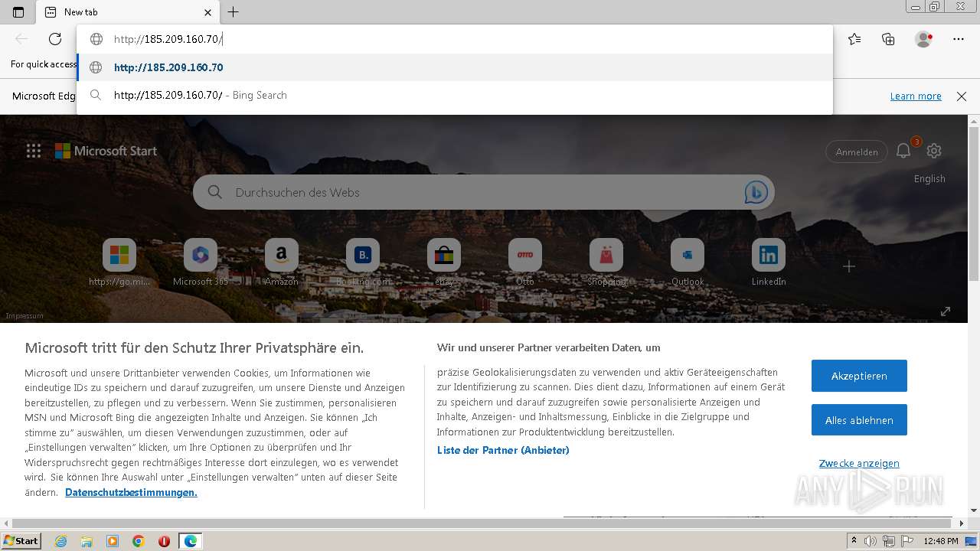The height and width of the screenshot is (551, 980).
Task: Follow the Learn more link
Action: (x=916, y=96)
